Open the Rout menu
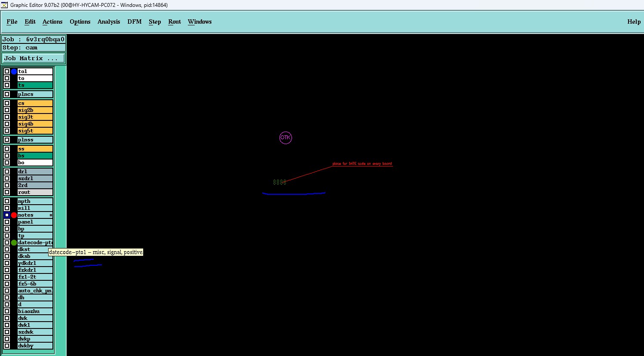This screenshot has height=356, width=644. click(175, 21)
